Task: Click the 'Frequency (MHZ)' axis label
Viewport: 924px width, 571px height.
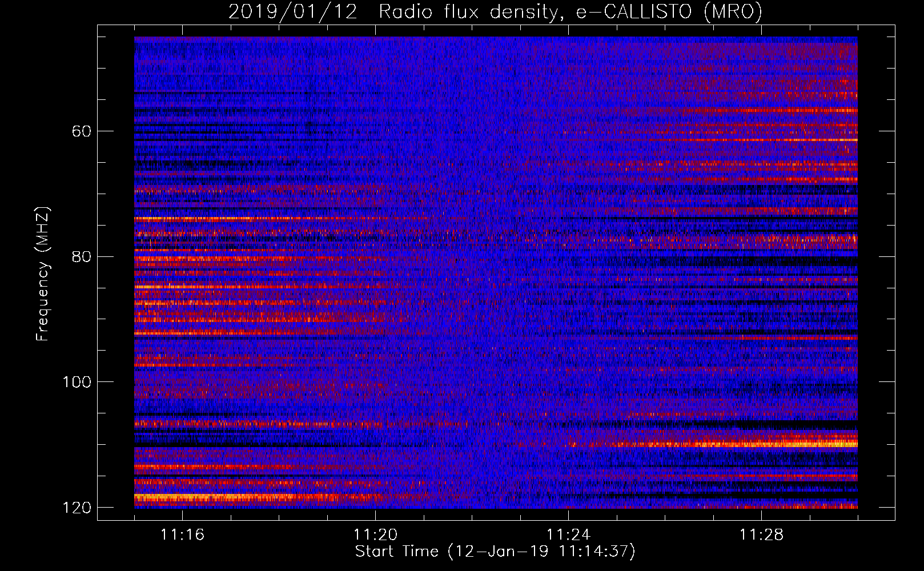Action: tap(43, 274)
